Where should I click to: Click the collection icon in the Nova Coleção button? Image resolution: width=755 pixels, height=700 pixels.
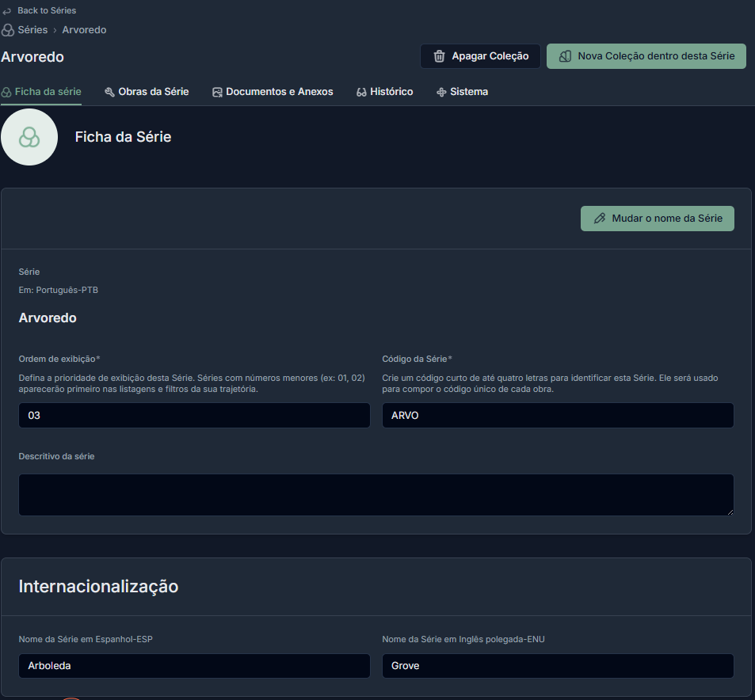(x=565, y=56)
